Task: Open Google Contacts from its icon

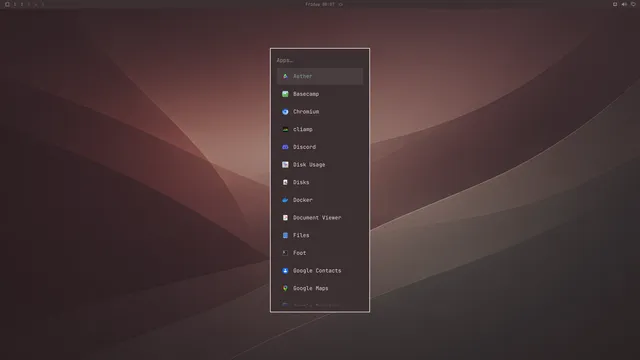Action: [x=285, y=271]
